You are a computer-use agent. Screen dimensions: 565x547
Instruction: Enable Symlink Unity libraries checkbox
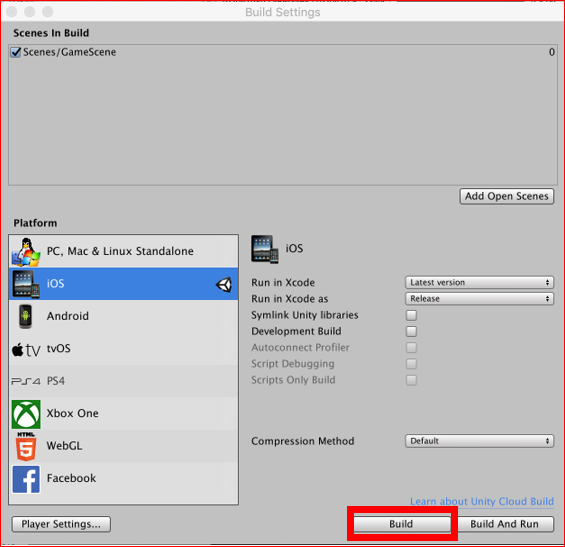[411, 315]
